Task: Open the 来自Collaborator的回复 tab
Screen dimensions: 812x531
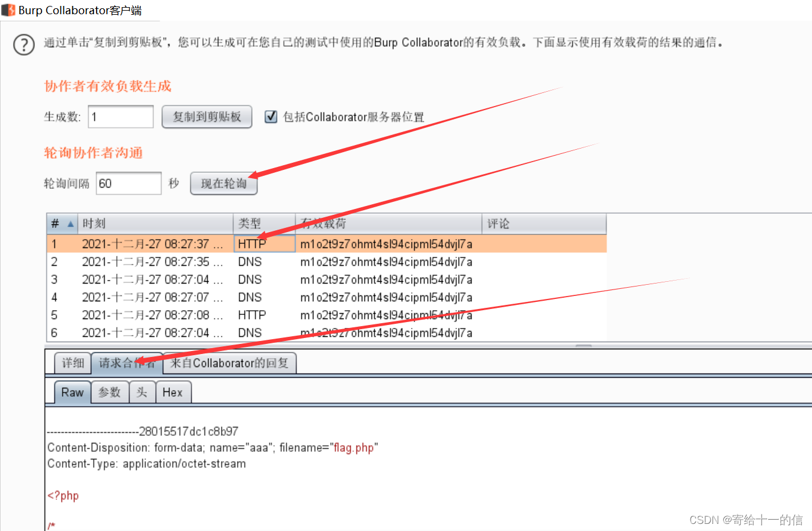Action: coord(229,363)
